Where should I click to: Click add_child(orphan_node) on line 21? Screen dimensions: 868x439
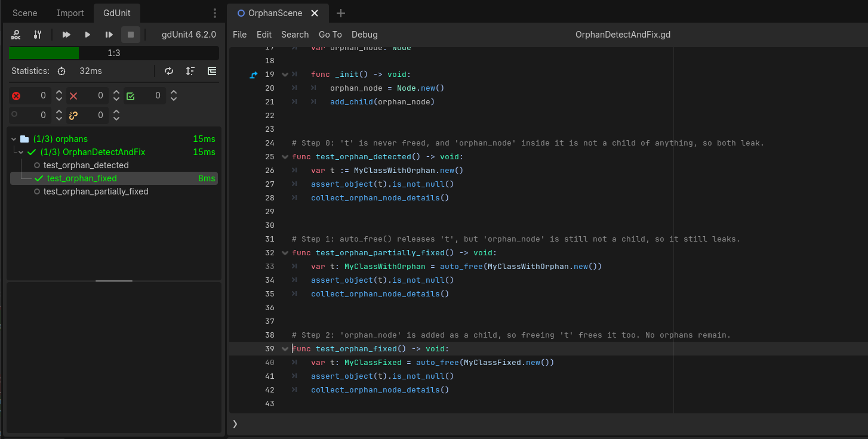383,102
